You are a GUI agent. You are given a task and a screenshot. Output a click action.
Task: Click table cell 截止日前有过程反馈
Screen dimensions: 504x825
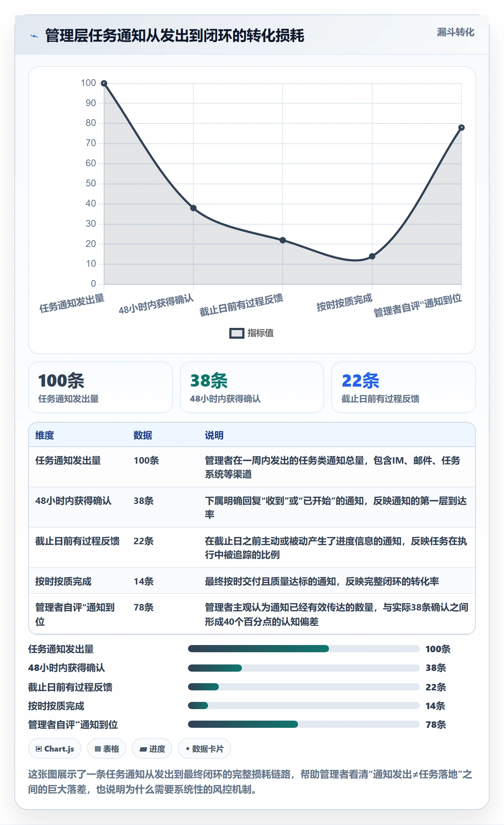(77, 541)
